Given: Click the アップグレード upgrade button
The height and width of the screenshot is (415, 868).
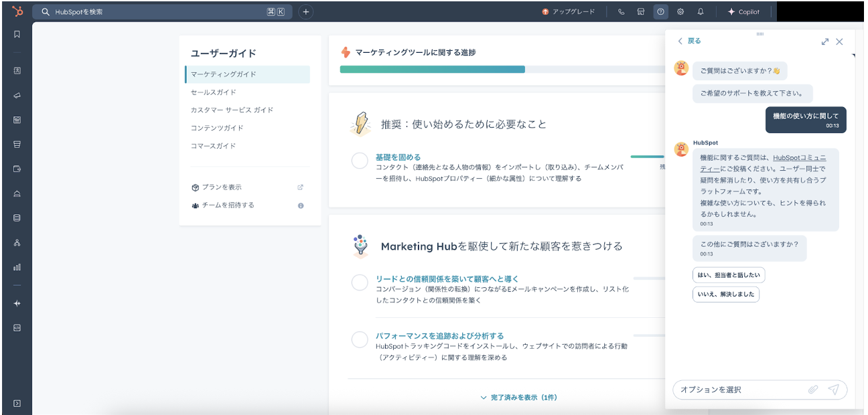Looking at the screenshot, I should tap(568, 11).
